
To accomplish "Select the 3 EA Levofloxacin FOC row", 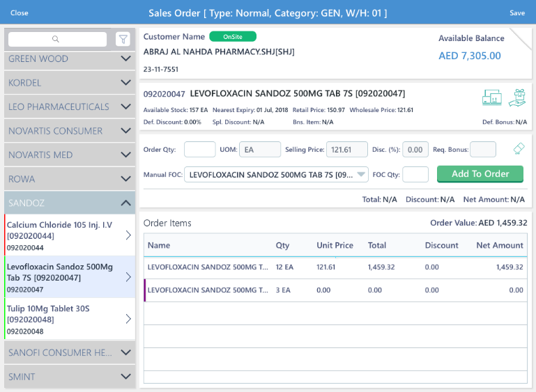I will (335, 290).
